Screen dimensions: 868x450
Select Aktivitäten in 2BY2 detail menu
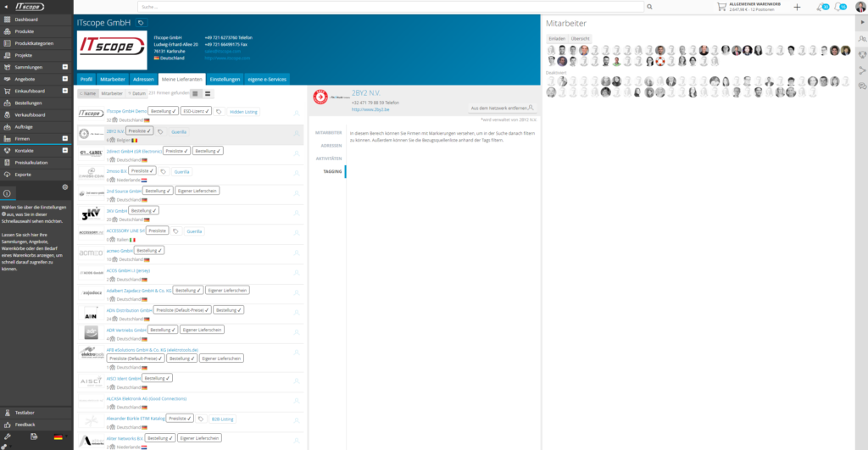coord(329,158)
